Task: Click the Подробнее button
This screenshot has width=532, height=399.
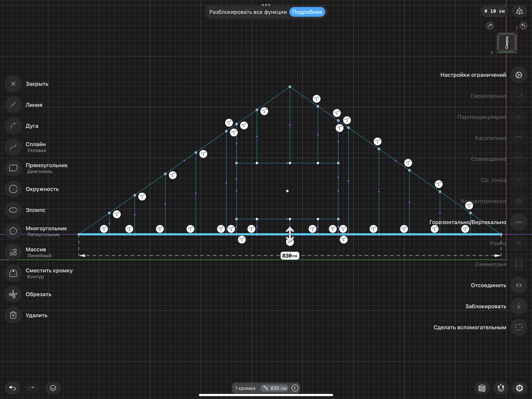Action: point(307,12)
